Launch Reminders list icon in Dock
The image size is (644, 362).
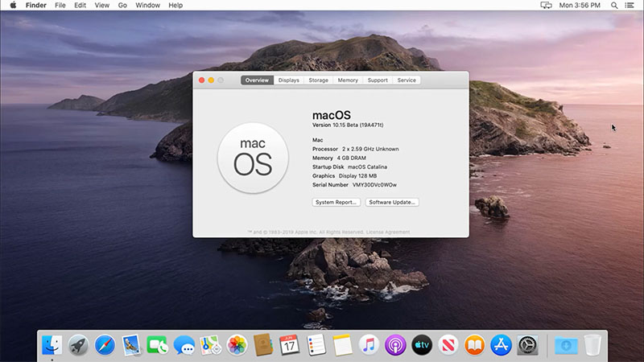pyautogui.click(x=316, y=345)
